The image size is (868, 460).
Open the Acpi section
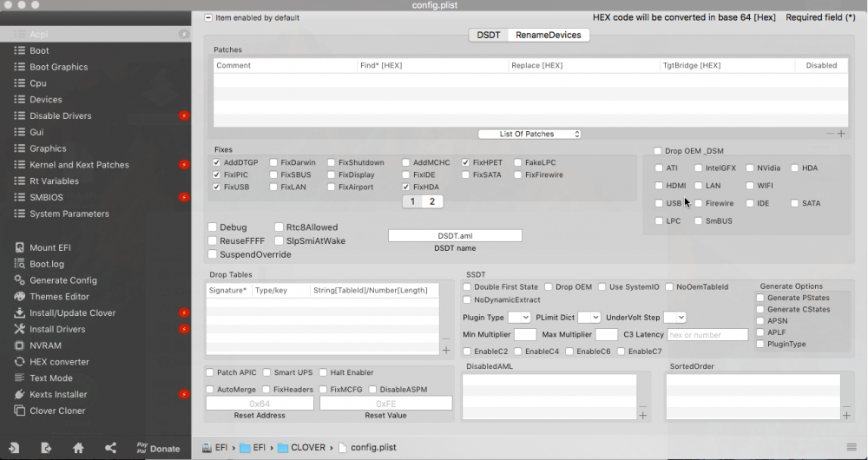coord(95,35)
